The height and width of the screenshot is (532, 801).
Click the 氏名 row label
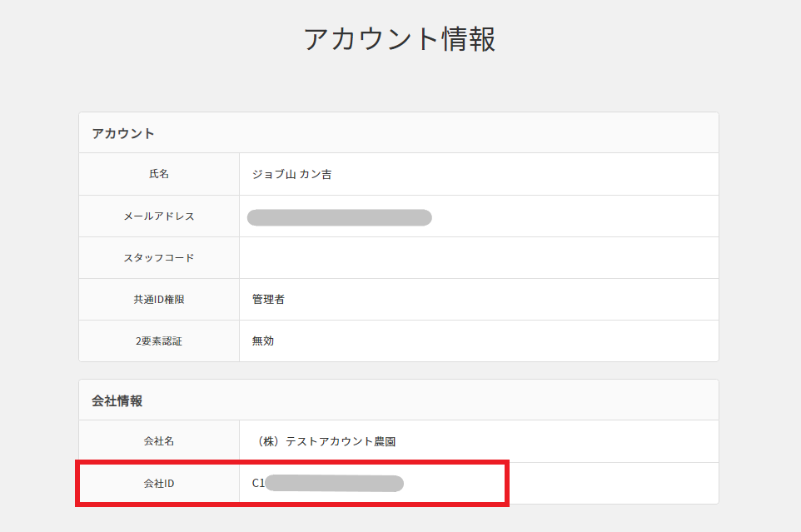(159, 174)
